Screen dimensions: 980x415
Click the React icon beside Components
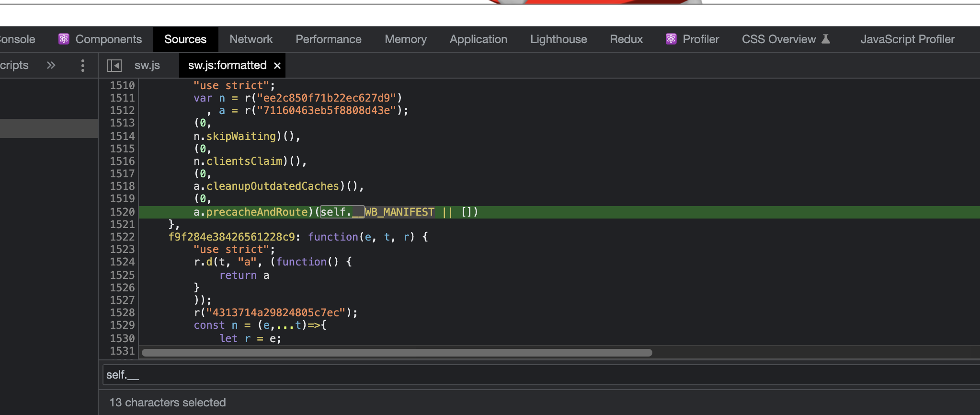64,39
